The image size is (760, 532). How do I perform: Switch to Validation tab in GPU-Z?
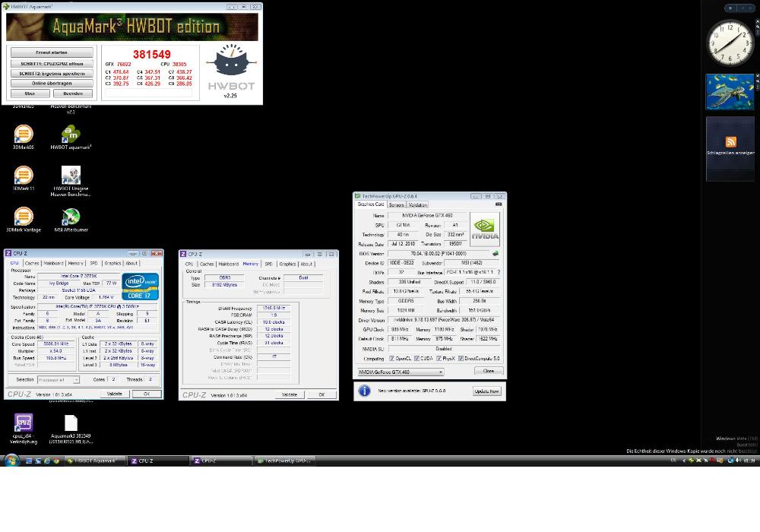[x=418, y=205]
